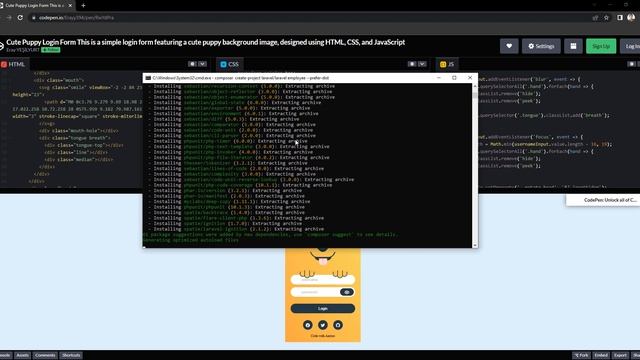Expand the HTML panel dropdown arrow
Image resolution: width=640 pixels, height=360 pixels.
(x=202, y=64)
